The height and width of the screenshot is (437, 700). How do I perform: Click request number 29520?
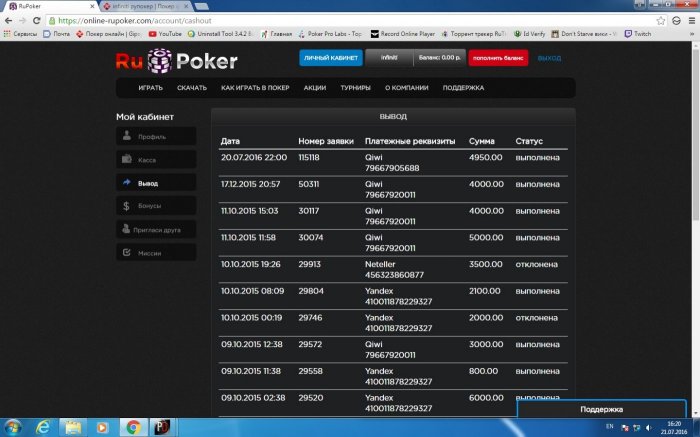click(311, 398)
